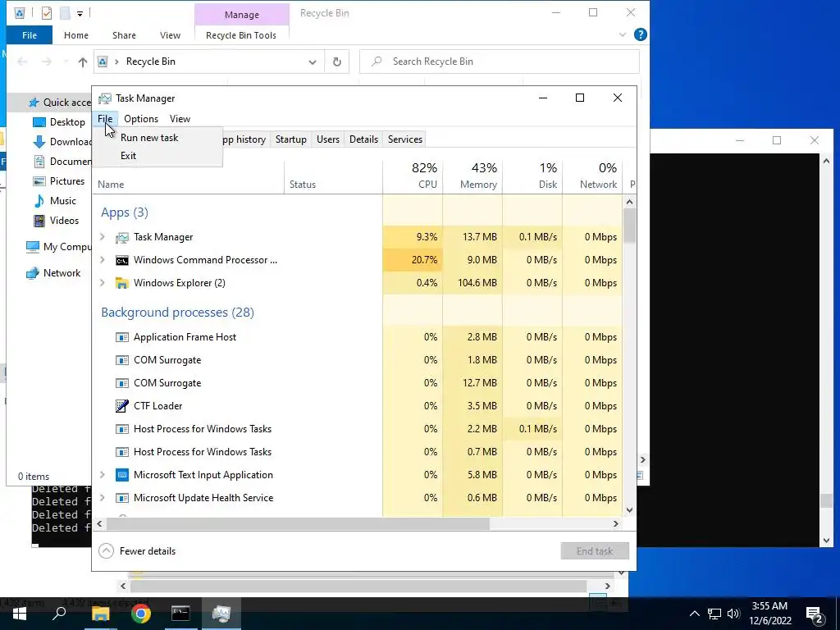
Task: Open Pictures folder in sidebar
Action: pyautogui.click(x=59, y=181)
